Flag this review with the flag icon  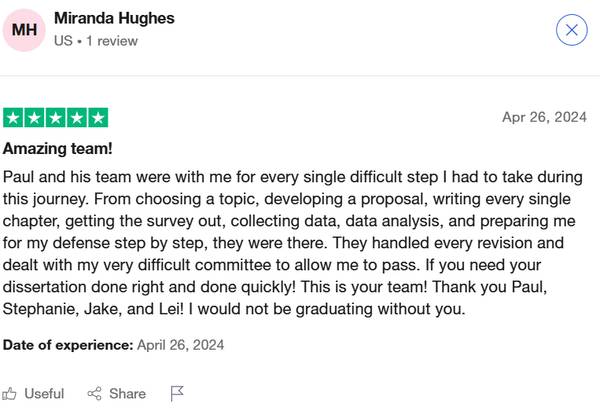point(177,394)
